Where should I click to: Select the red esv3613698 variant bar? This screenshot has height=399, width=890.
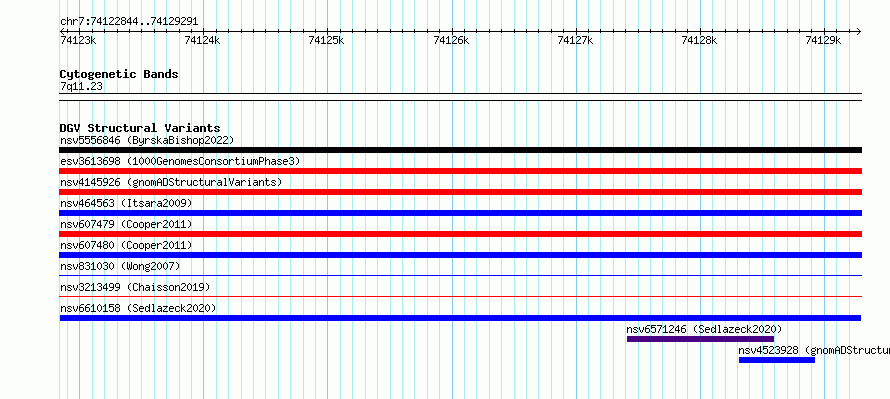pyautogui.click(x=460, y=171)
